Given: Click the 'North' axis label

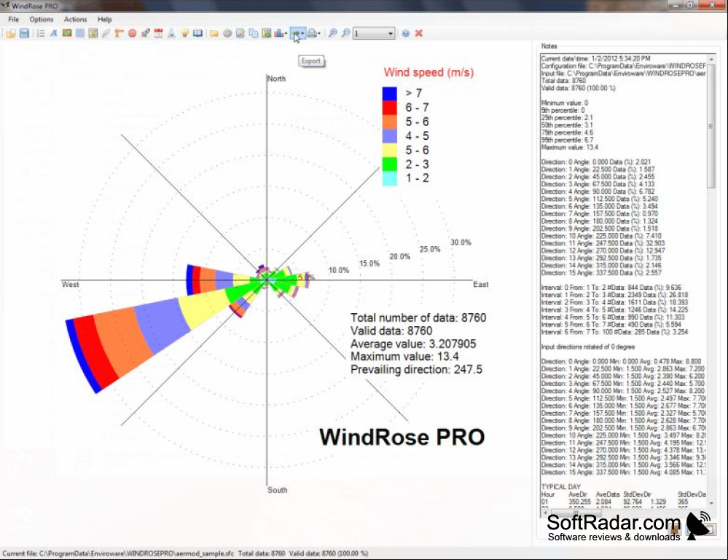Looking at the screenshot, I should (x=277, y=79).
